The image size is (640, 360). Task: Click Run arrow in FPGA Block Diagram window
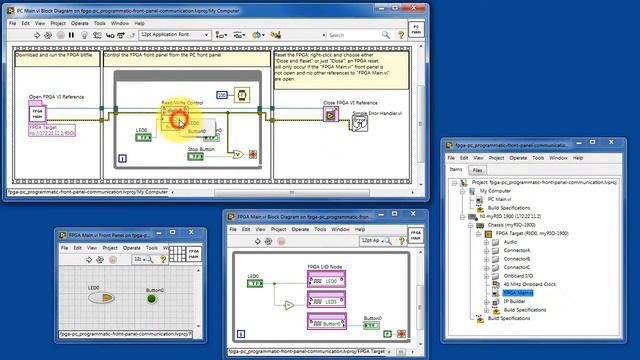(x=257, y=241)
